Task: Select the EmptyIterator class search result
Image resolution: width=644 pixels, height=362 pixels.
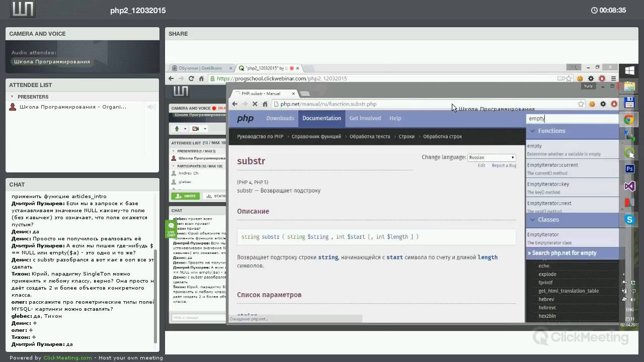Action: pyautogui.click(x=572, y=238)
